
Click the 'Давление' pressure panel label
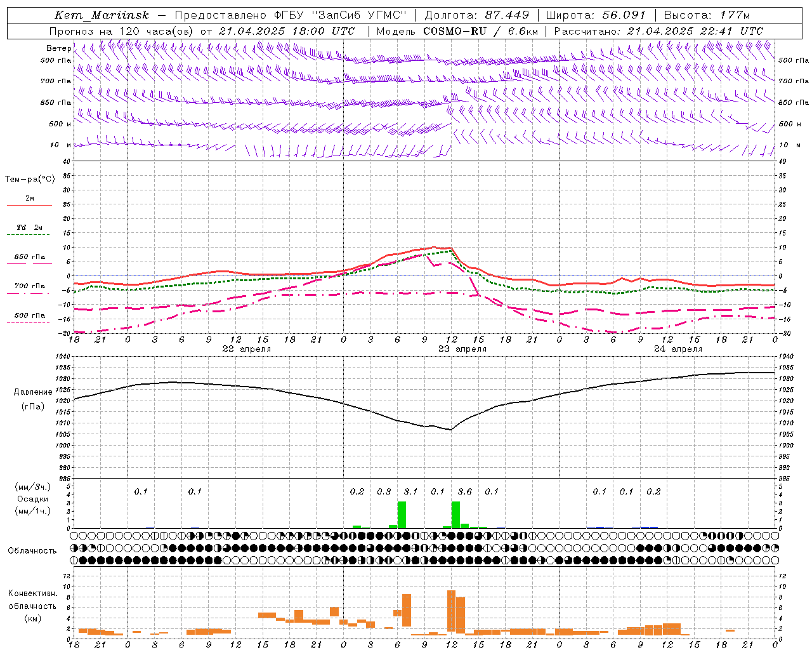click(x=33, y=392)
